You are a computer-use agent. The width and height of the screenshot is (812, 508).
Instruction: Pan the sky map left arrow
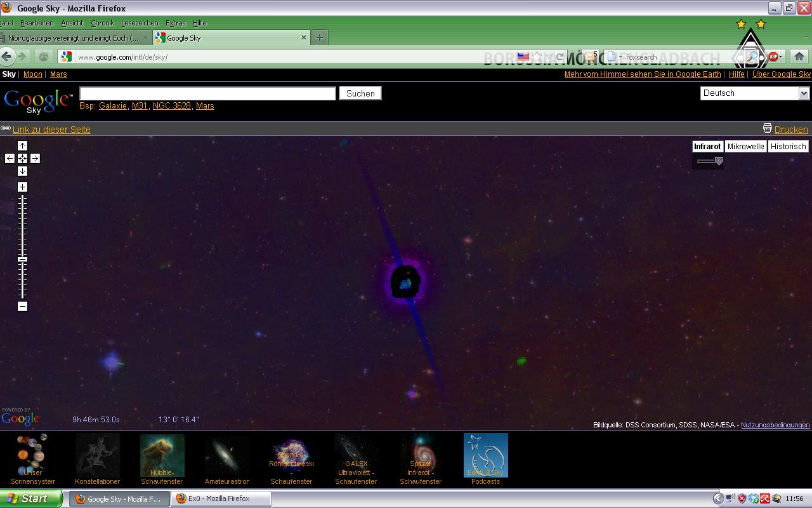[x=10, y=158]
